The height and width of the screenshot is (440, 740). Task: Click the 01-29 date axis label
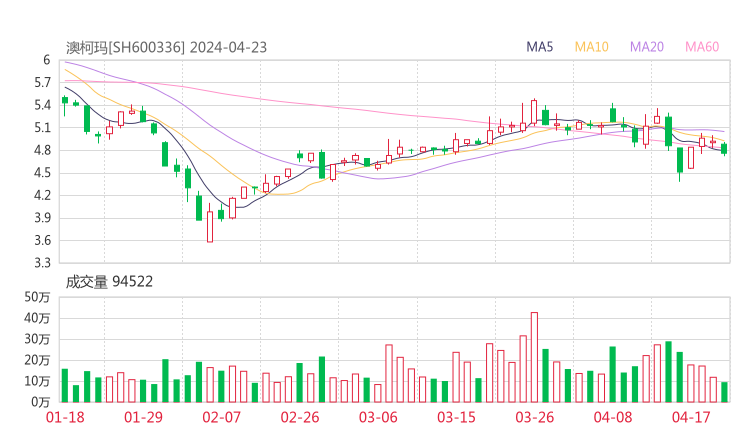click(x=143, y=417)
